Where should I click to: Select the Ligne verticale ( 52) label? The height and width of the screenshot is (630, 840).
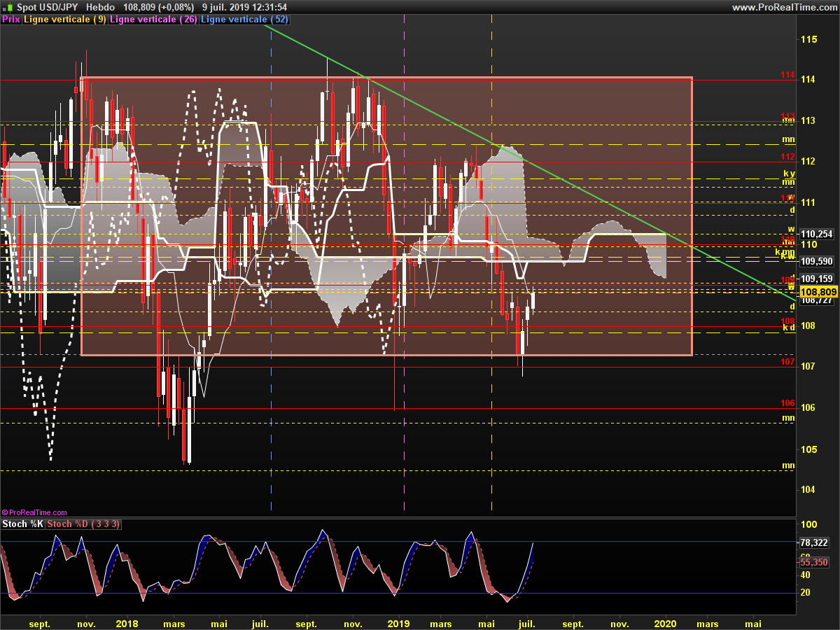point(245,20)
